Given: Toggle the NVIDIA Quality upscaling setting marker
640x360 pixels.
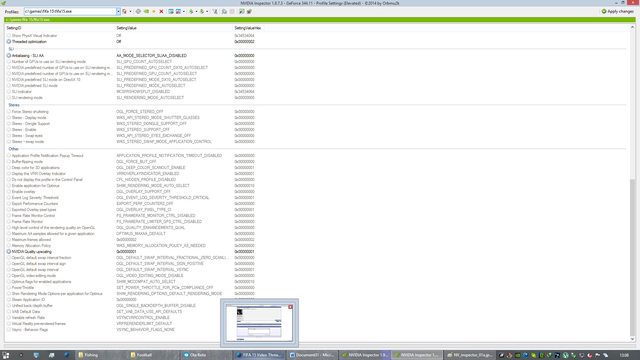Looking at the screenshot, I should pyautogui.click(x=9, y=252).
